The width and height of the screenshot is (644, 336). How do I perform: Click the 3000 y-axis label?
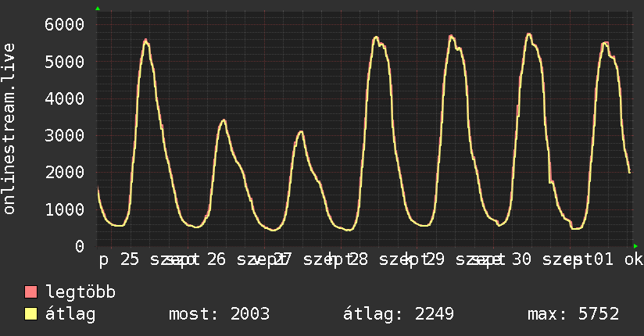[x=65, y=135]
